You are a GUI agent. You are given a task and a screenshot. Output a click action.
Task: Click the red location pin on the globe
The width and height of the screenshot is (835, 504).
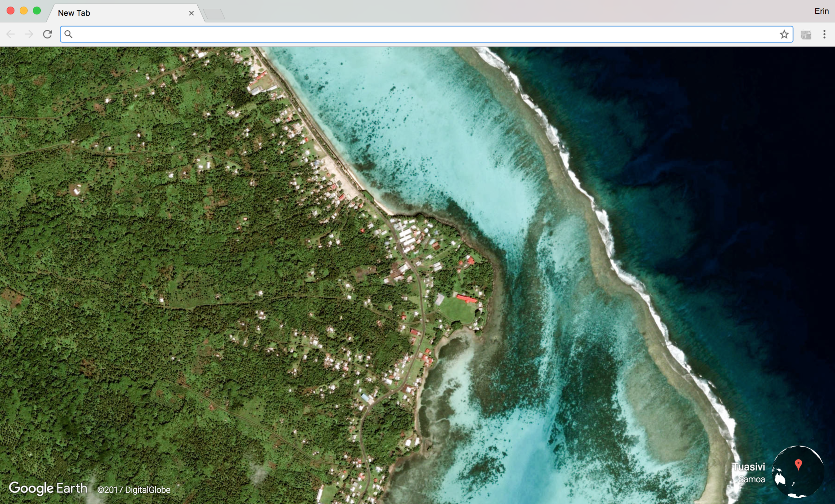(798, 464)
